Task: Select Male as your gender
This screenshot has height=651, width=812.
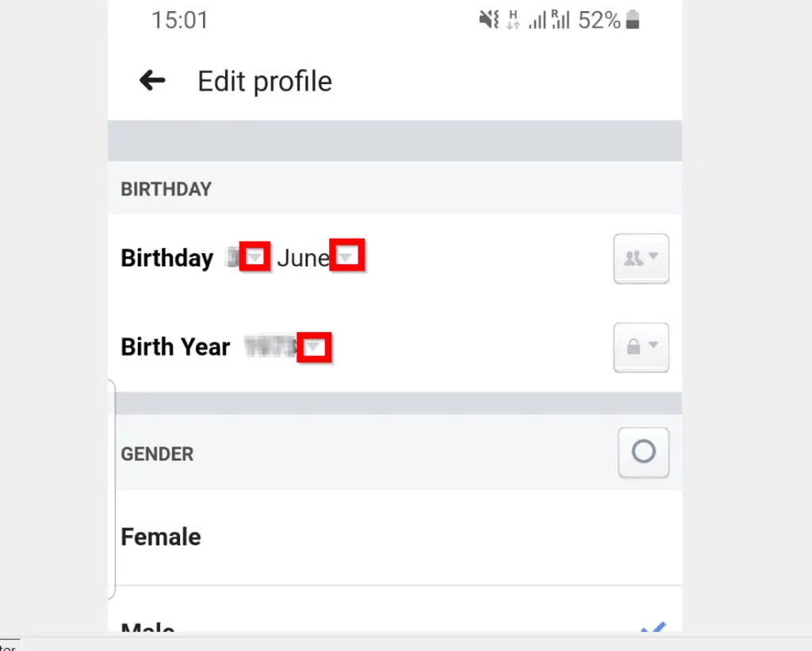Action: [147, 629]
